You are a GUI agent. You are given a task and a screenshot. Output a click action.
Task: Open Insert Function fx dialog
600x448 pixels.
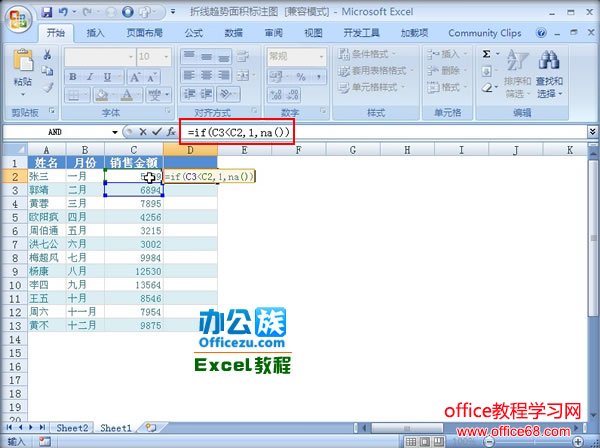[x=171, y=132]
